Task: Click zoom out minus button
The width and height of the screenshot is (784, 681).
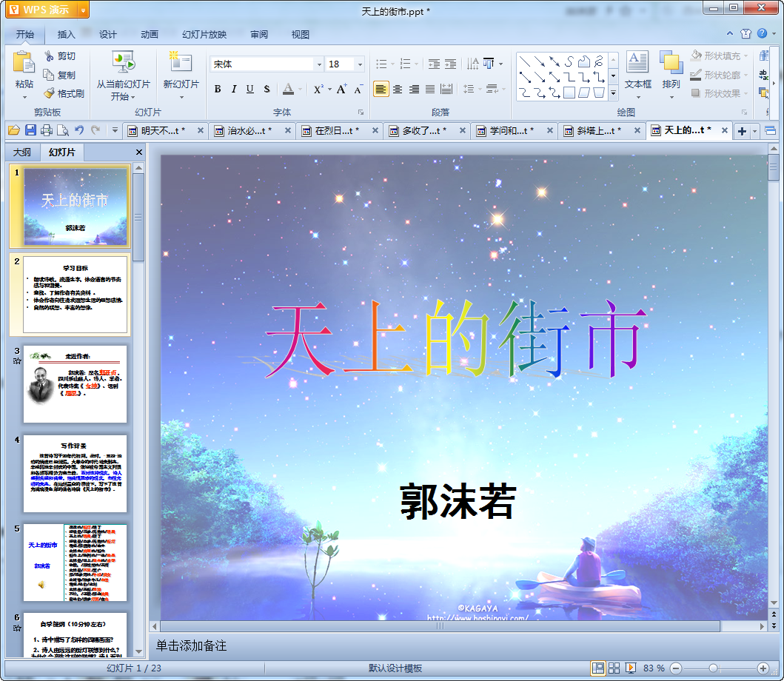Action: tap(675, 668)
